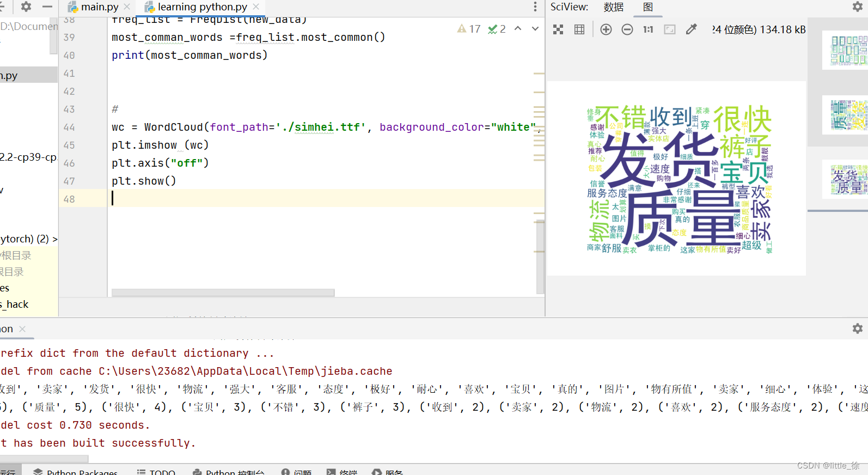Click line number 44 in gutter
Screen dimensions: 868x475
(69, 127)
